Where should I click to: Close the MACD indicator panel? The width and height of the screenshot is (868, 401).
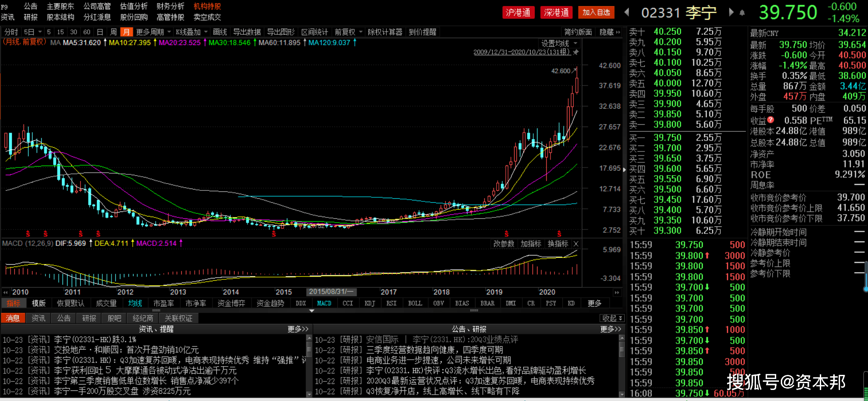[x=576, y=244]
